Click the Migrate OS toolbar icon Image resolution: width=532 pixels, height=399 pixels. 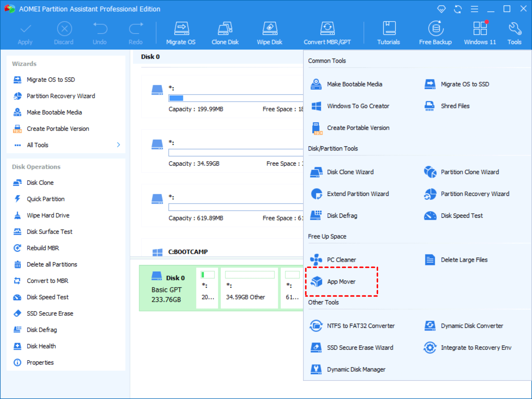181,33
